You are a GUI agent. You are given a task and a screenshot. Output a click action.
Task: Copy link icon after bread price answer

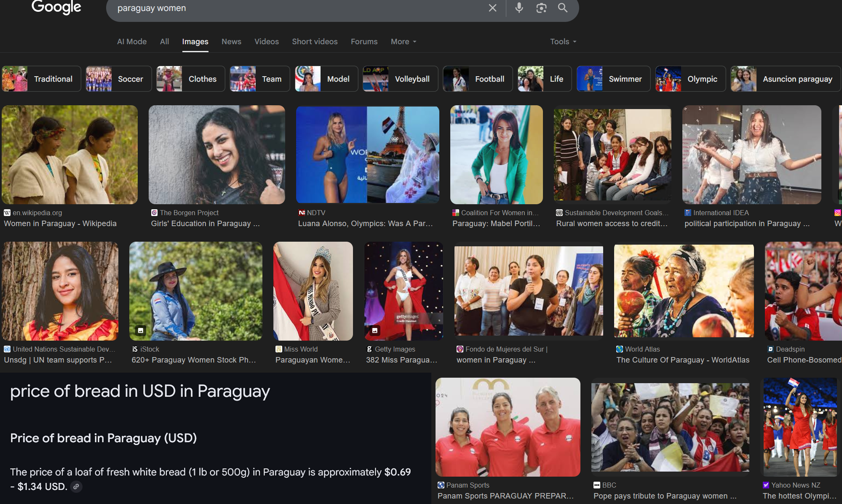tap(76, 487)
